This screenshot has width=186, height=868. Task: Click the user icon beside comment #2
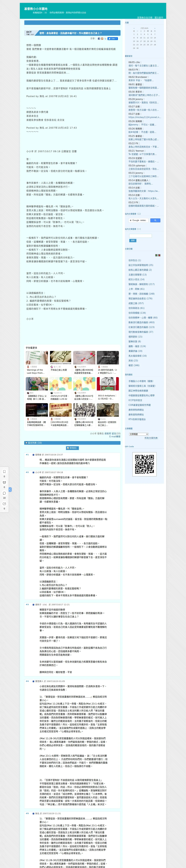(33, 472)
